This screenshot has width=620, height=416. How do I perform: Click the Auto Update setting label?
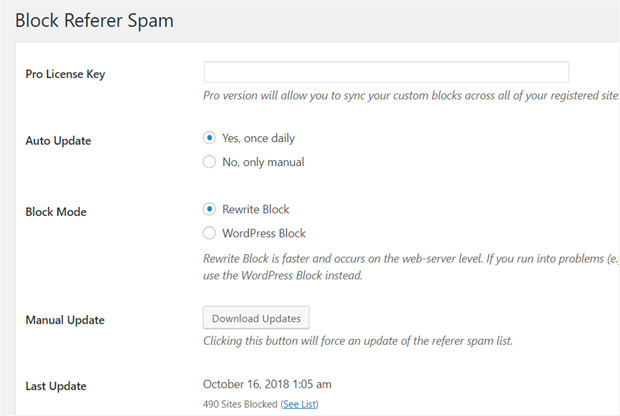[x=58, y=140]
